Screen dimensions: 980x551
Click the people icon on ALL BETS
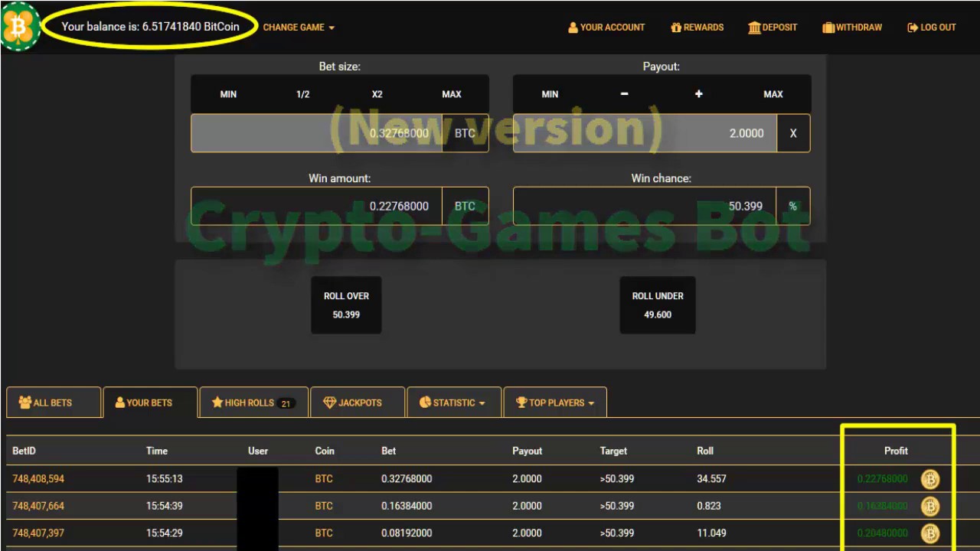25,402
